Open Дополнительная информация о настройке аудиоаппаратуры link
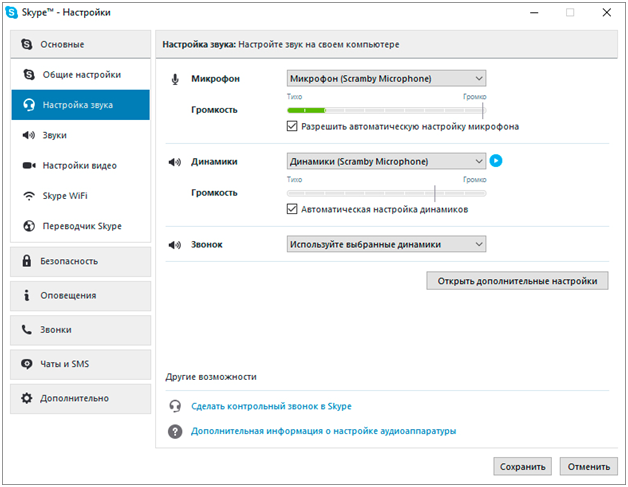Viewport: 628px width, 487px height. coord(324,431)
